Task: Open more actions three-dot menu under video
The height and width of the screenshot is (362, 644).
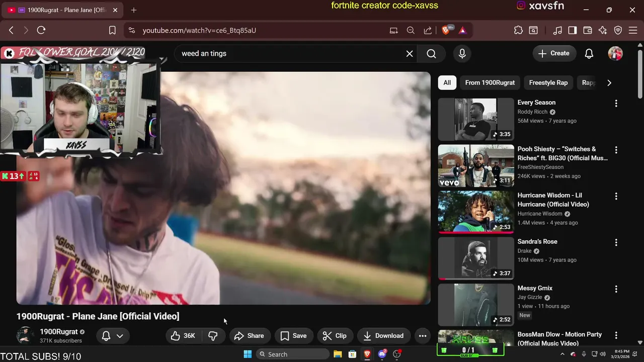Action: point(423,336)
